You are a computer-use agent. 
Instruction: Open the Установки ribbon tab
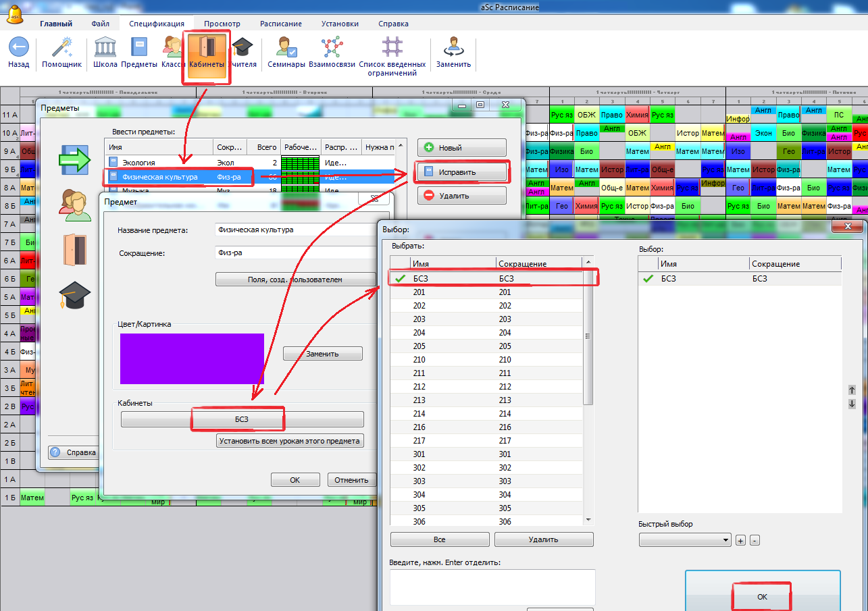(340, 24)
